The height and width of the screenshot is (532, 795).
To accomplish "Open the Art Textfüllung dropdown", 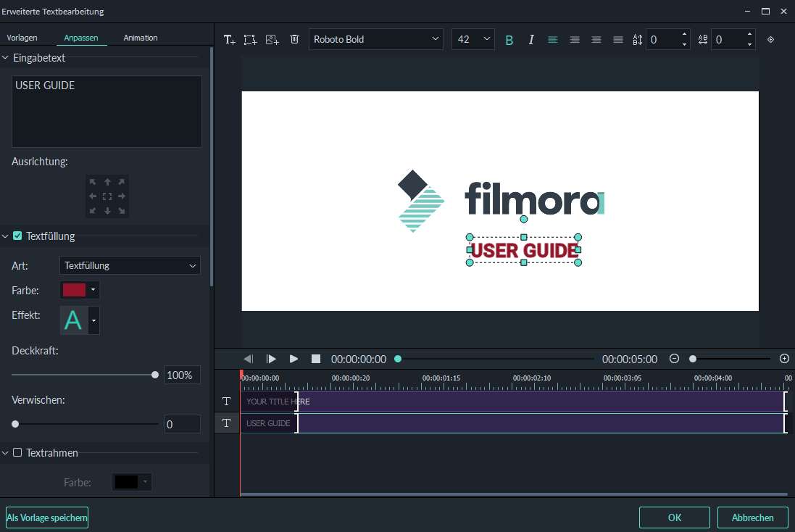I will point(130,265).
